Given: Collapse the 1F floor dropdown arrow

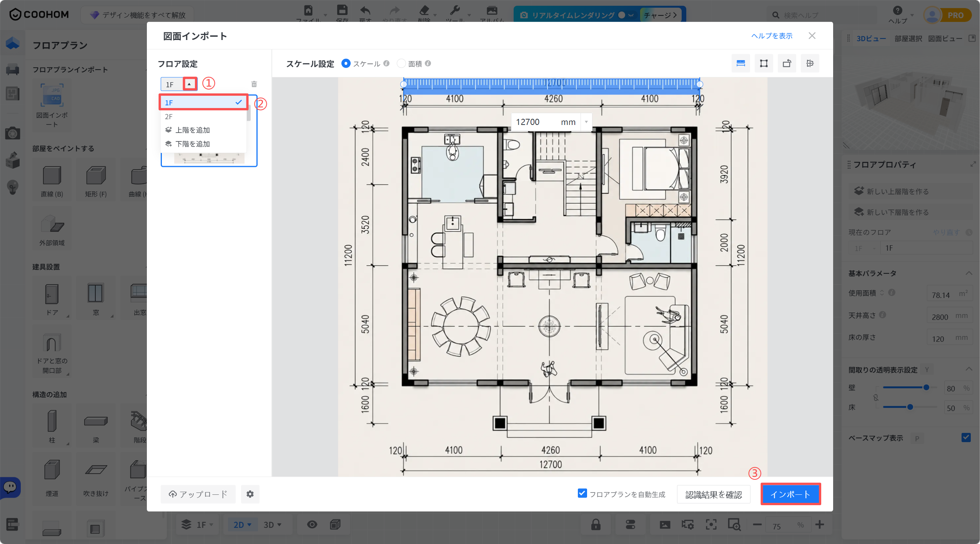Looking at the screenshot, I should (x=189, y=84).
